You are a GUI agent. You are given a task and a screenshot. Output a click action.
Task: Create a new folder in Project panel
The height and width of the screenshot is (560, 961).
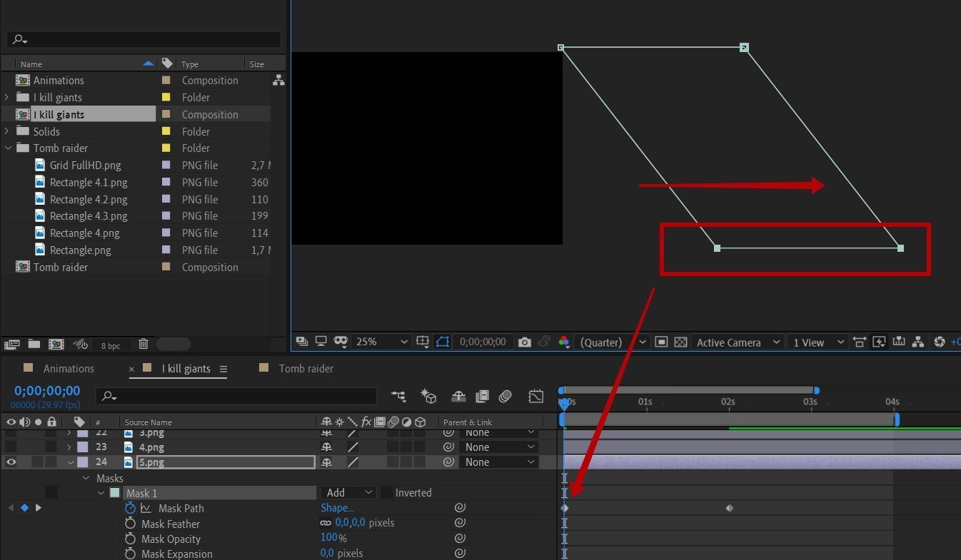point(34,344)
